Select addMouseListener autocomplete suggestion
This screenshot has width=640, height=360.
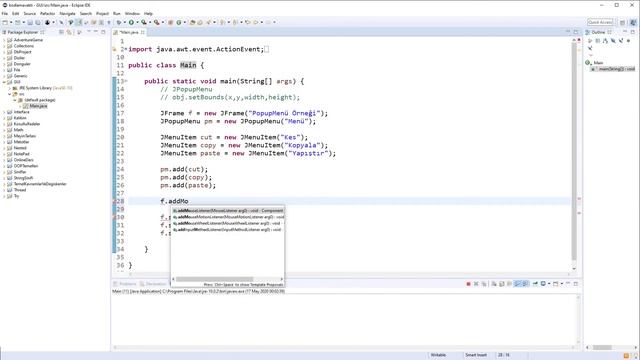[228, 211]
